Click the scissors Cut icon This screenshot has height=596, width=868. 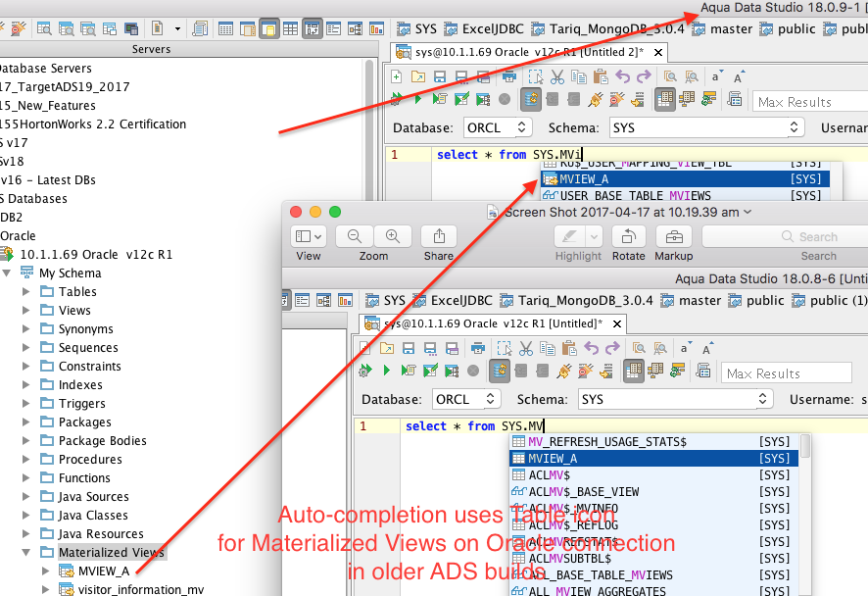(x=557, y=76)
